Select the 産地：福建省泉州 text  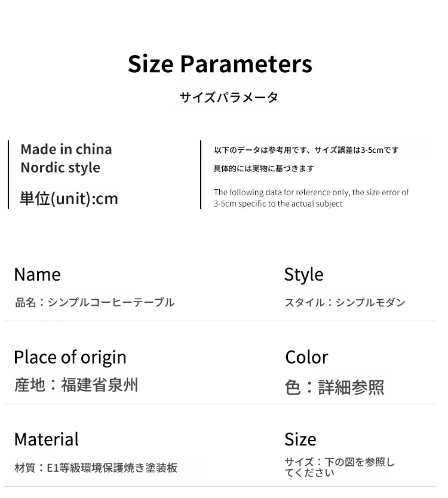(x=76, y=385)
